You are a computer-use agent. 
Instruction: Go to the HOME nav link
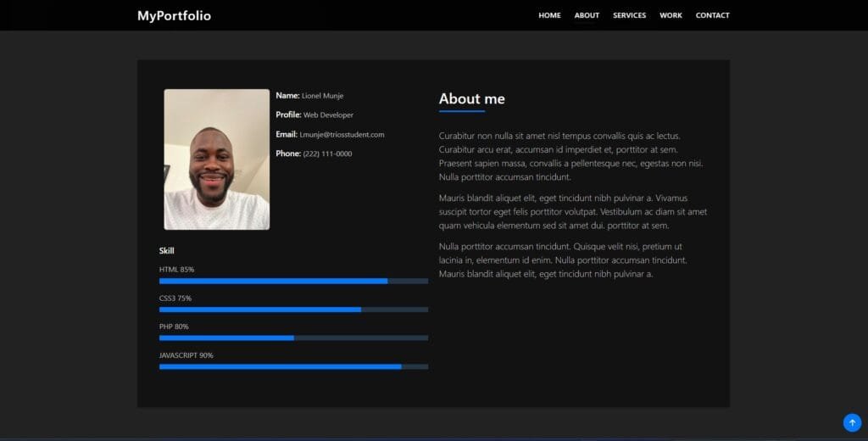point(549,15)
